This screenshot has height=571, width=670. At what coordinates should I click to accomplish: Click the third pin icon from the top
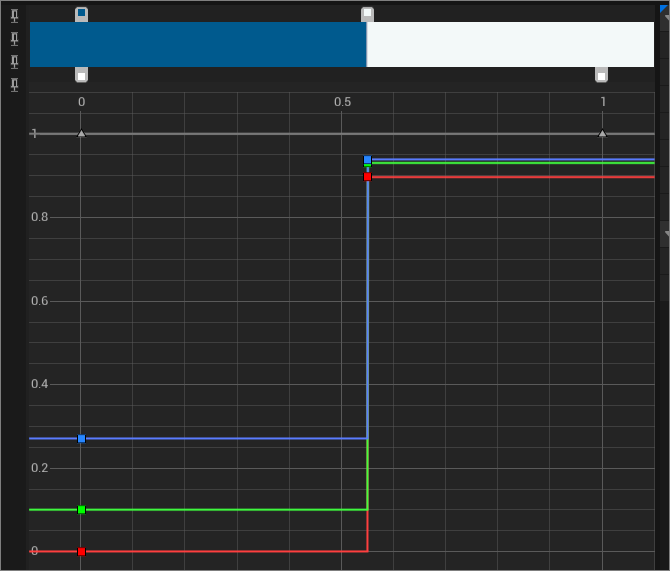[x=15, y=62]
